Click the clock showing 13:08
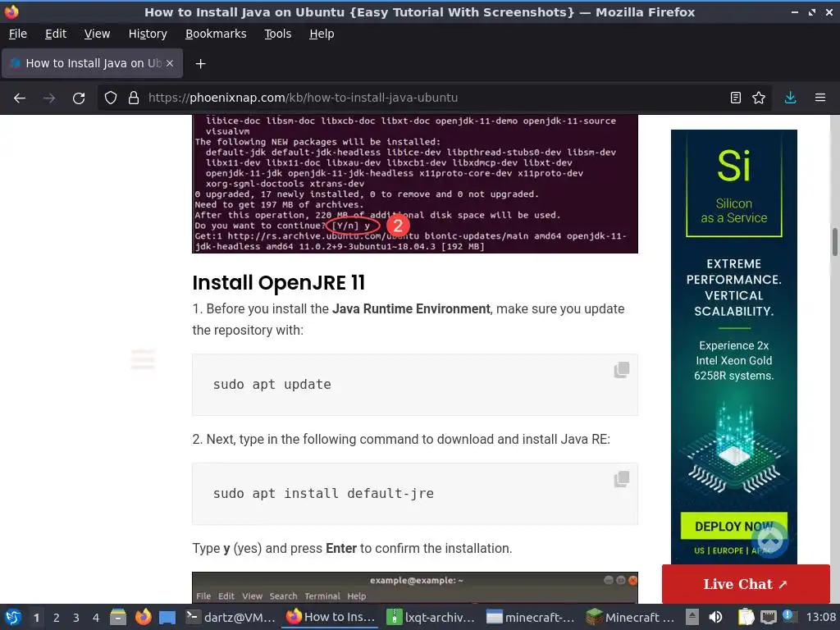 pos(820,617)
